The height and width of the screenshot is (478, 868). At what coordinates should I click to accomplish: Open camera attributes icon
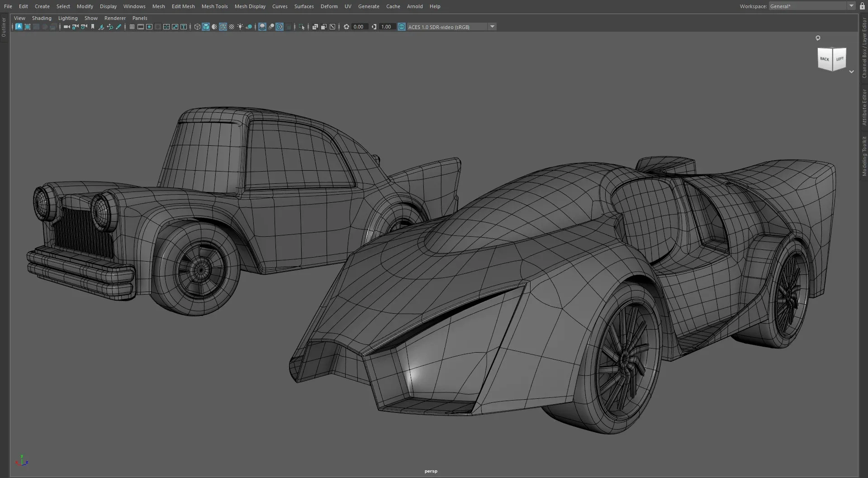point(84,27)
